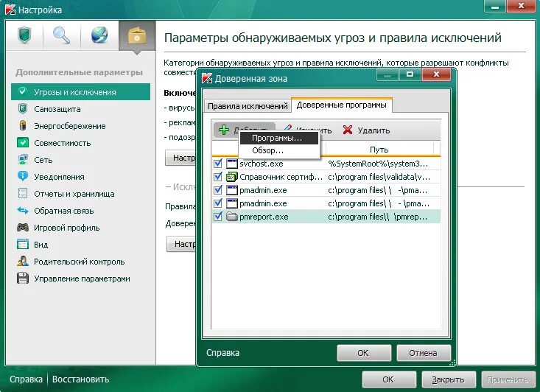Choose Программы… from the Add menu
The image size is (540, 392).
(279, 138)
